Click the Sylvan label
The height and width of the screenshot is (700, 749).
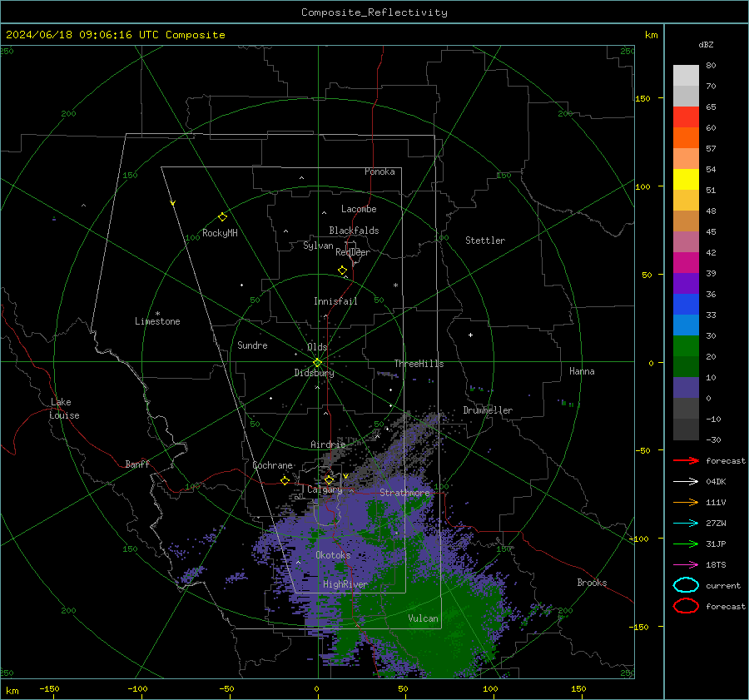click(x=318, y=246)
